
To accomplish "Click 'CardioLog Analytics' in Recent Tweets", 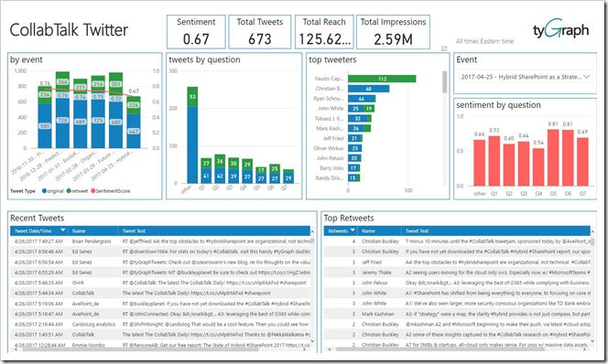I will coord(93,324).
